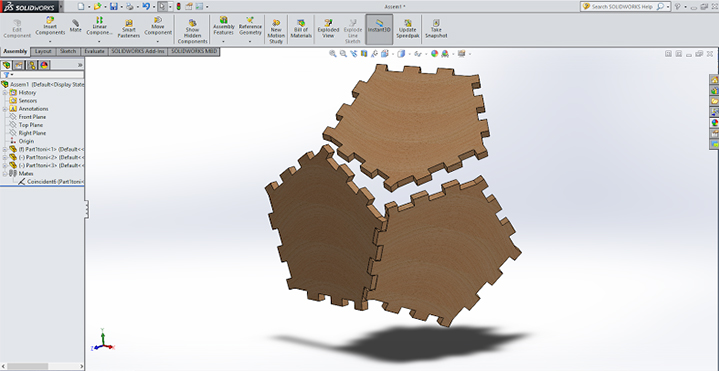Open the SOLIDWORKS menu flyout arrow
This screenshot has height=371, width=719.
61,7
